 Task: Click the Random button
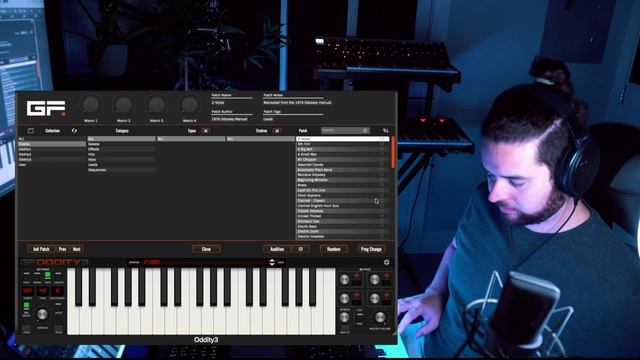click(x=334, y=249)
